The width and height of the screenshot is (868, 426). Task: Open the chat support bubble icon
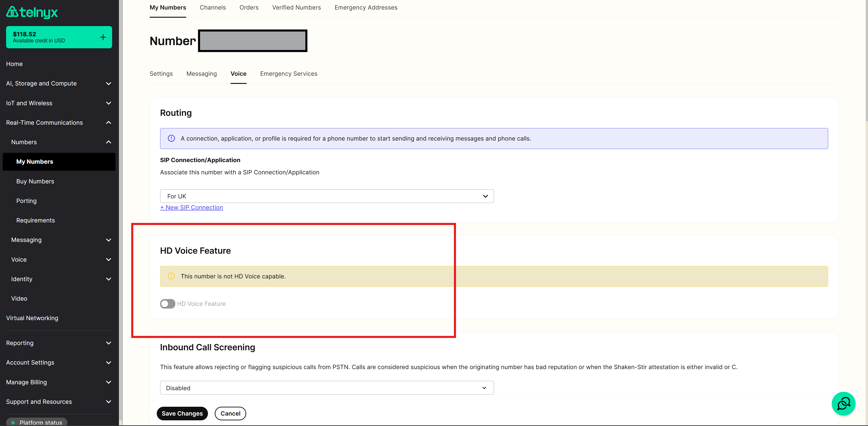(x=843, y=403)
